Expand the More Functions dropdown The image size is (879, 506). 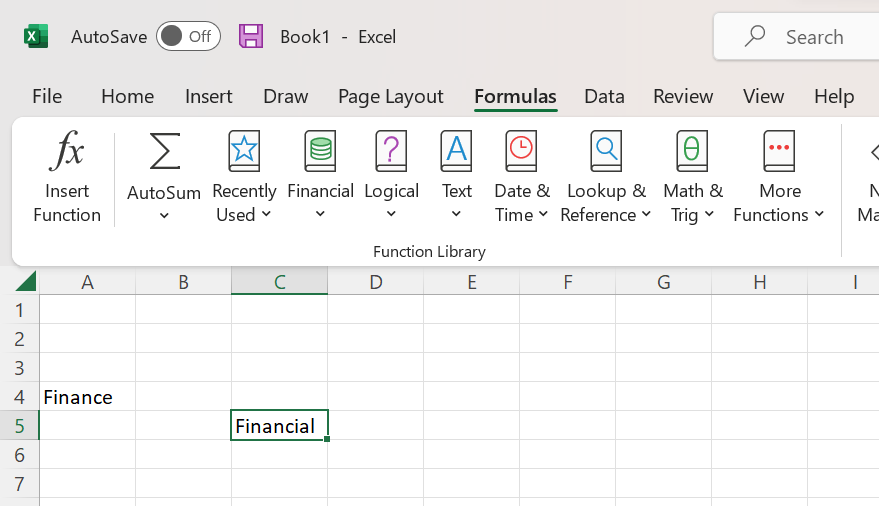click(x=819, y=215)
